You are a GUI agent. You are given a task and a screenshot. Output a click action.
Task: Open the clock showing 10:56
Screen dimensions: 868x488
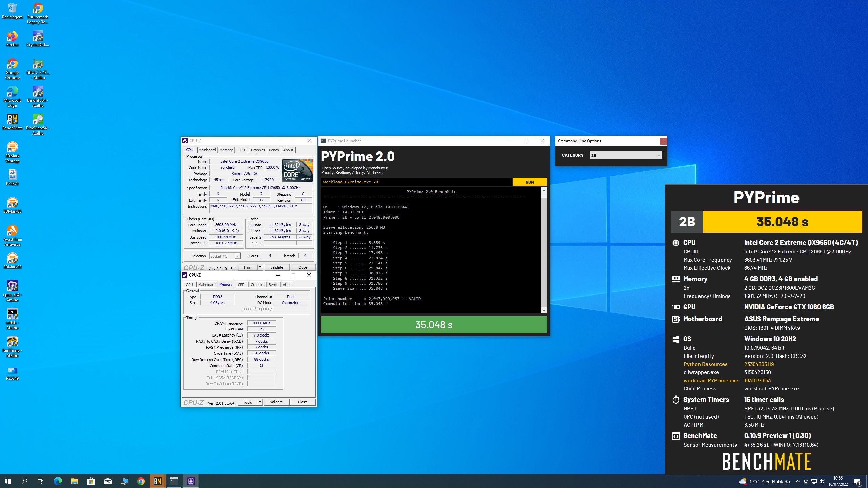pos(838,481)
